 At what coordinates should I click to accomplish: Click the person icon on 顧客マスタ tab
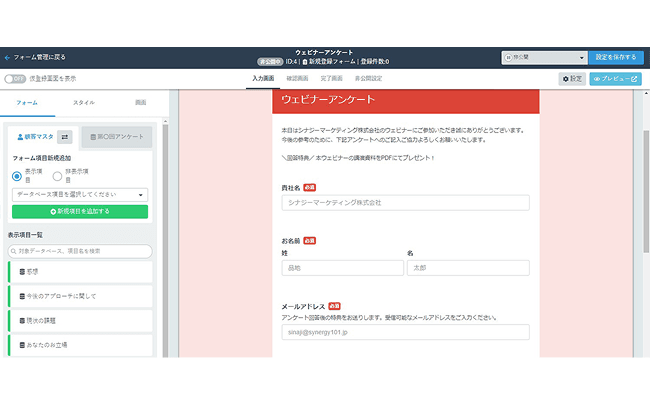pos(20,137)
